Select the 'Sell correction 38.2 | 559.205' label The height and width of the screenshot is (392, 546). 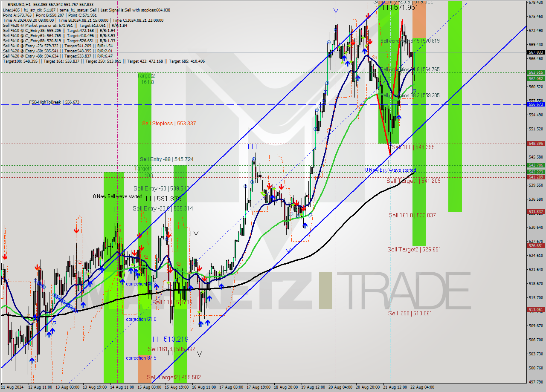tap(410, 95)
